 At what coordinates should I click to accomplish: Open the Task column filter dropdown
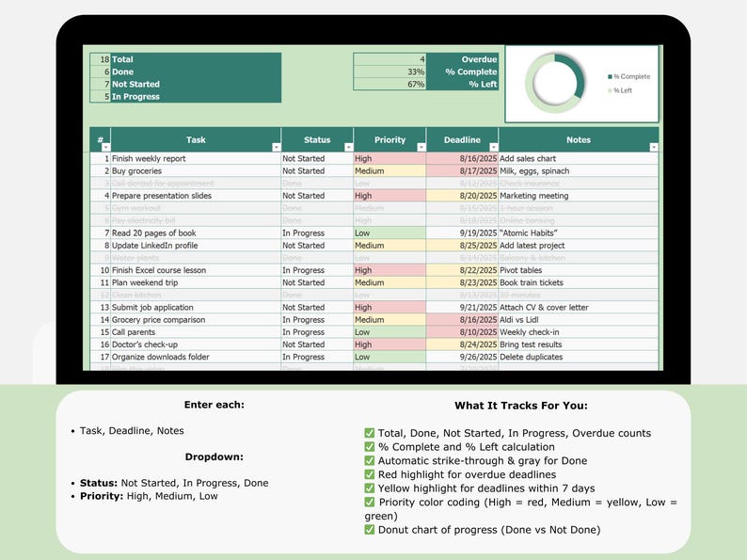click(x=277, y=147)
